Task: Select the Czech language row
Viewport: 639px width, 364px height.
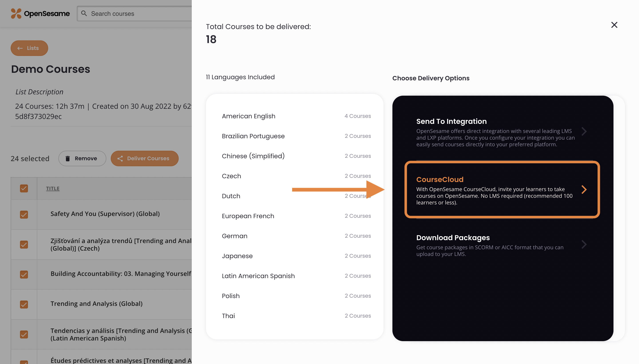Action: (296, 176)
